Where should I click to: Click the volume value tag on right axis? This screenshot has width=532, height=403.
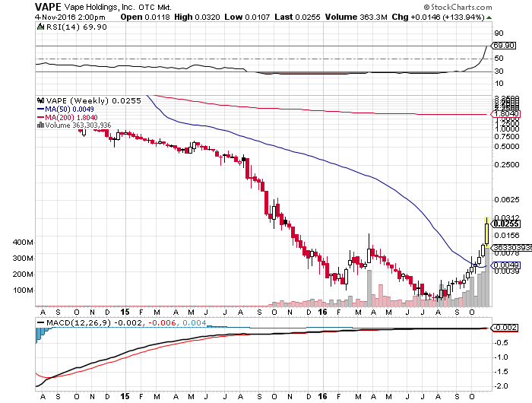(505, 247)
